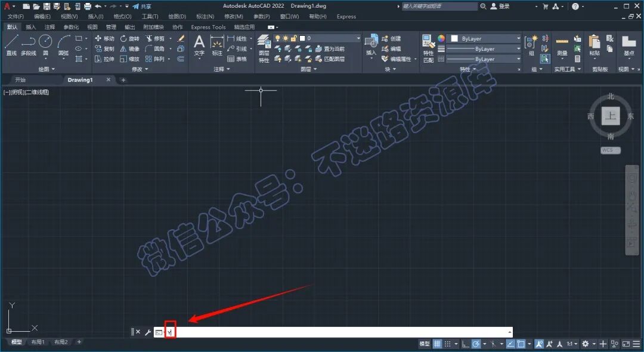Click the erase tool icon in 修改 panel
The width and height of the screenshot is (644, 352).
tap(181, 38)
